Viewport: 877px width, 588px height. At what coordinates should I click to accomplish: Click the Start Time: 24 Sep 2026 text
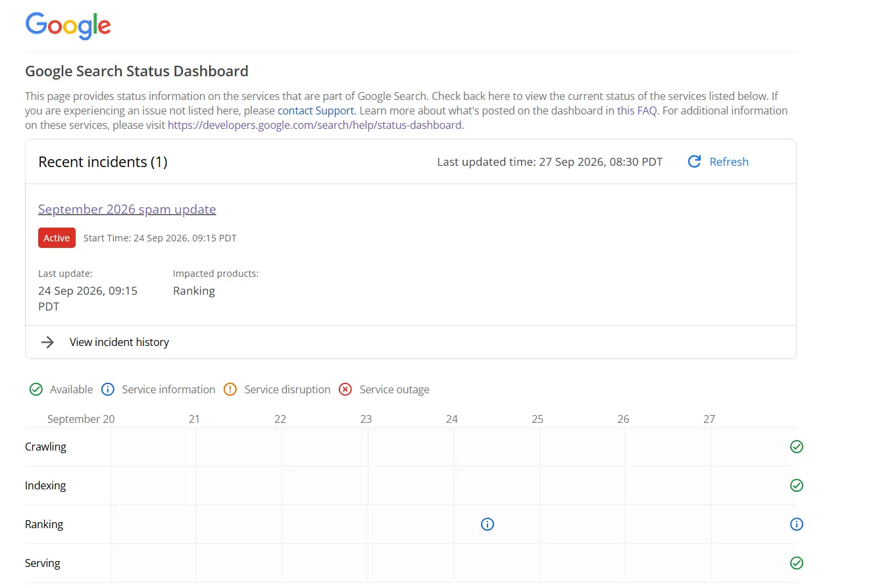coord(160,238)
